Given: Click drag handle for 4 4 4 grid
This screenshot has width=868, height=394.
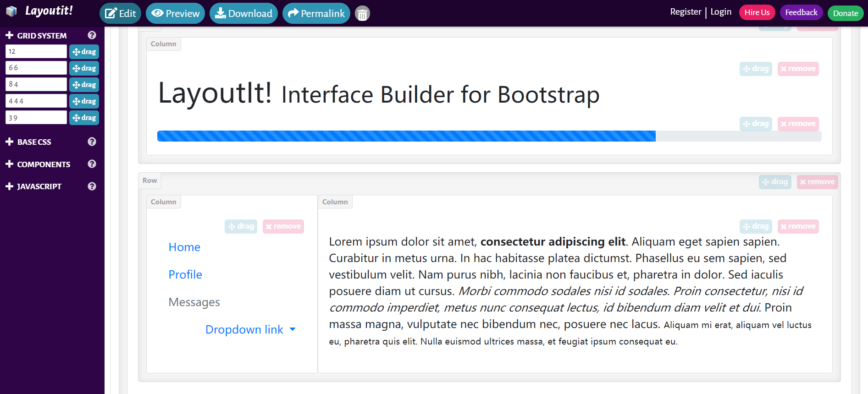Looking at the screenshot, I should [84, 101].
